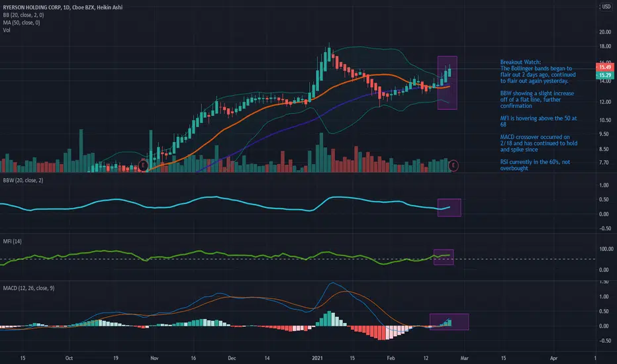The height and width of the screenshot is (364, 617).
Task: Select the BBW (20, close, 2) legend
Action: click(x=23, y=180)
